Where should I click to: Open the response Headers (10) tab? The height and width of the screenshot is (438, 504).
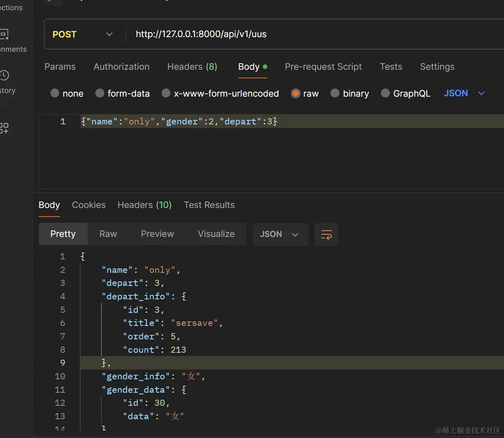coord(145,205)
